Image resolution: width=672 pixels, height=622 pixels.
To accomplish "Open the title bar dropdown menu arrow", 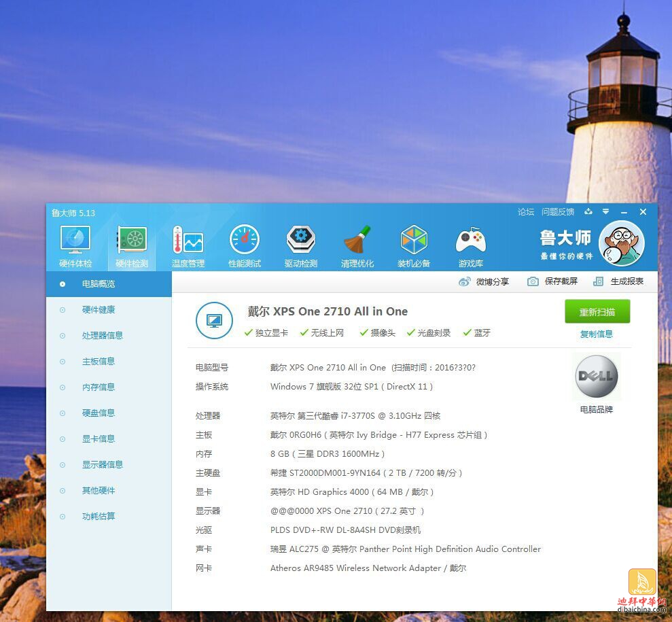I will (605, 211).
